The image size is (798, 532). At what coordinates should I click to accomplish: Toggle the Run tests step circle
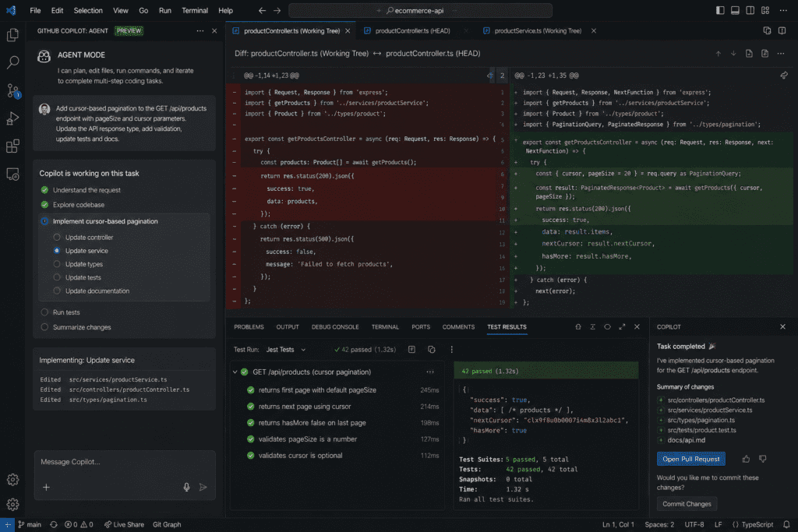coord(44,312)
